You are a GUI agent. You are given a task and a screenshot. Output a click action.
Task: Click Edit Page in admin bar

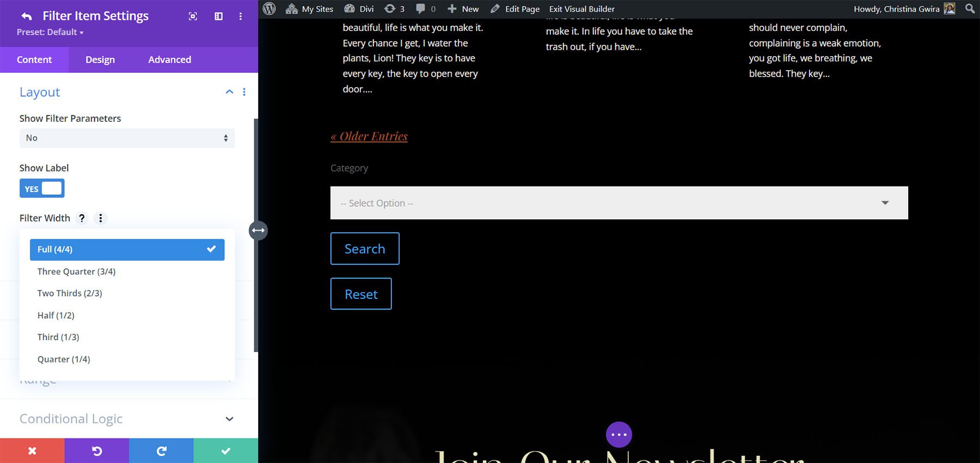pos(515,9)
